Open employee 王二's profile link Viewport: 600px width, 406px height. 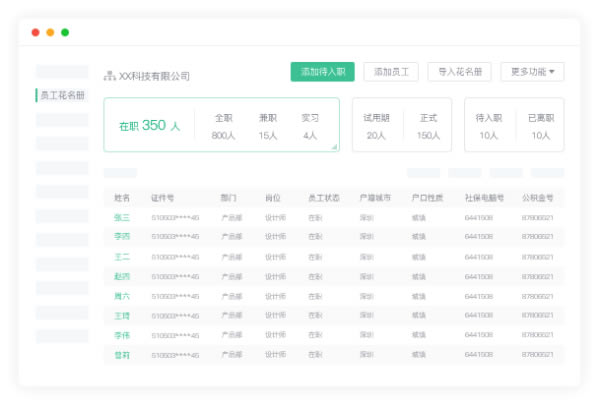click(122, 257)
